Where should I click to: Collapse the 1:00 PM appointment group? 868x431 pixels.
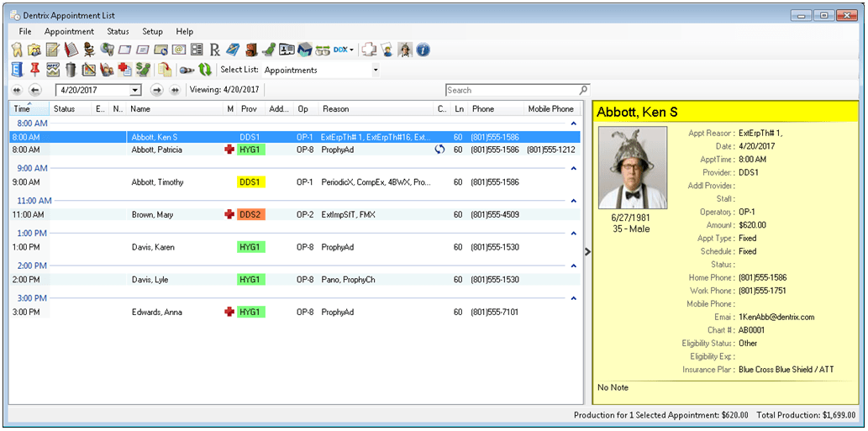click(x=574, y=234)
